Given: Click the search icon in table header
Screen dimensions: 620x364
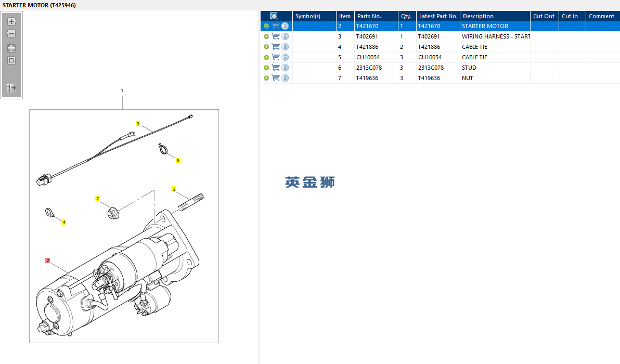Looking at the screenshot, I should [x=274, y=16].
